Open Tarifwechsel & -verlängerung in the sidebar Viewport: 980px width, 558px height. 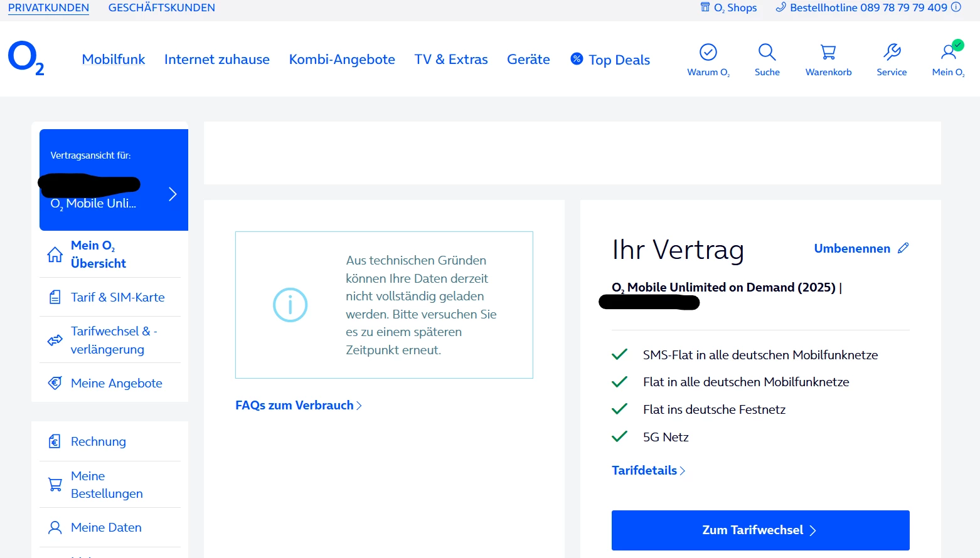click(x=114, y=340)
